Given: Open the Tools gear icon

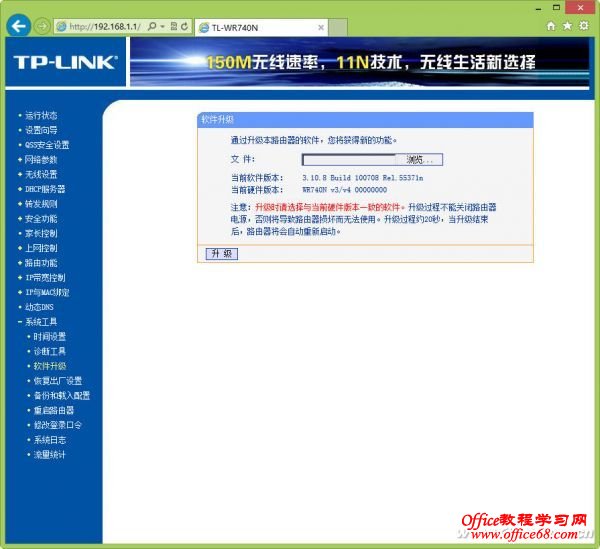Looking at the screenshot, I should [584, 26].
